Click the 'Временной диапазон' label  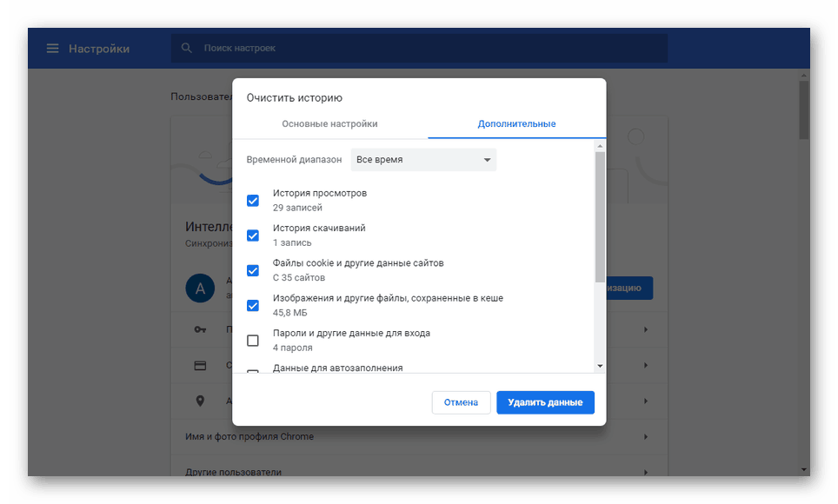294,160
